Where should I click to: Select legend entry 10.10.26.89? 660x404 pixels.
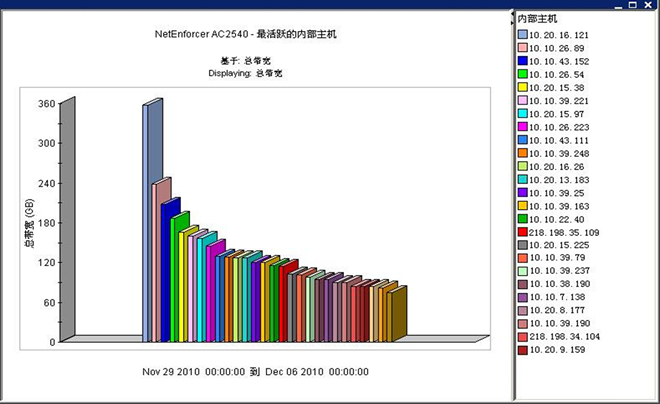coord(560,47)
